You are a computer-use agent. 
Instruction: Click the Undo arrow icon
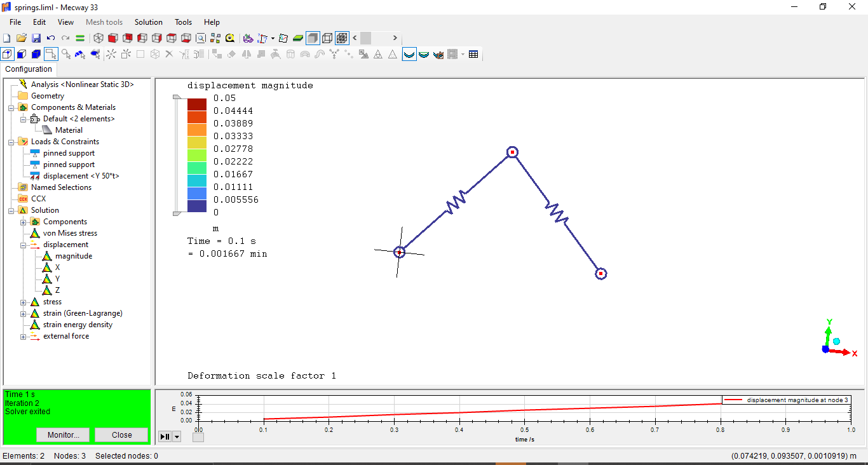point(51,38)
